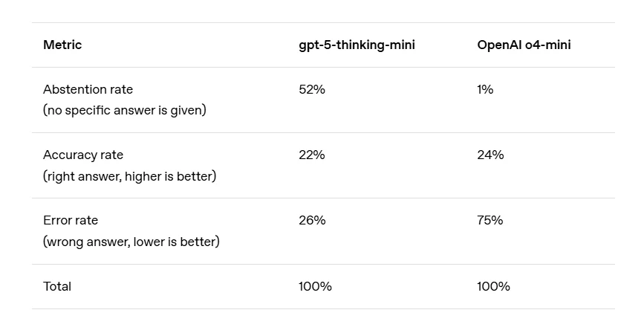This screenshot has height=336, width=644.
Task: Select the 1% abstention rate value
Action: 485,89
